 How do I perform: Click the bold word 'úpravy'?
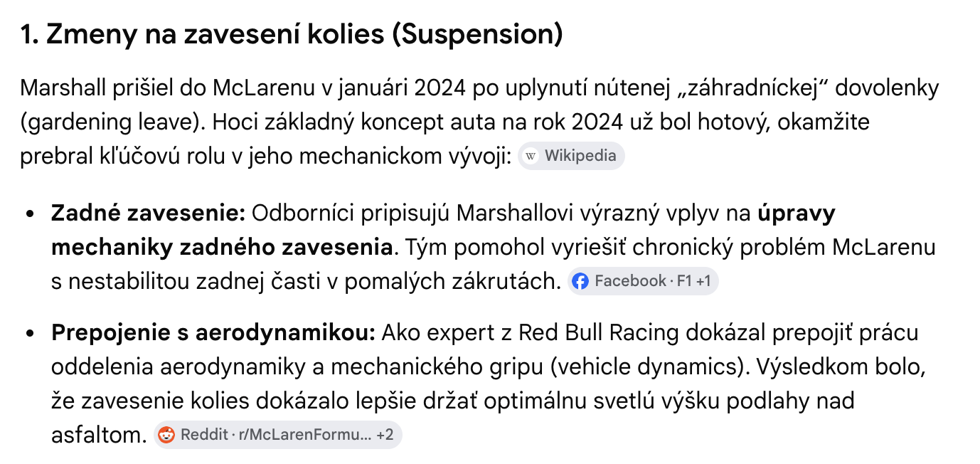click(x=797, y=213)
